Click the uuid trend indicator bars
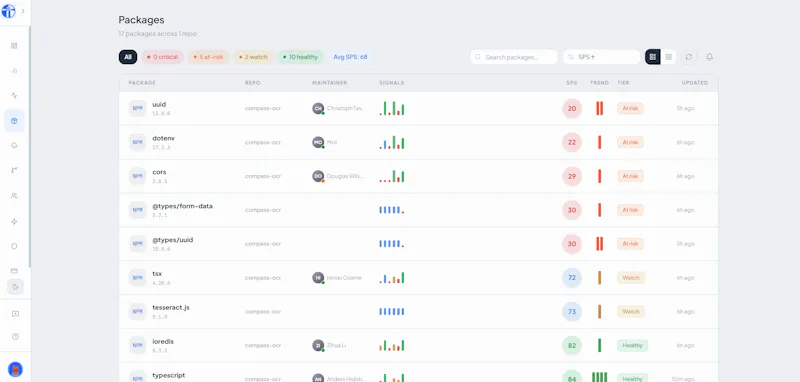This screenshot has height=382, width=800. tap(599, 108)
